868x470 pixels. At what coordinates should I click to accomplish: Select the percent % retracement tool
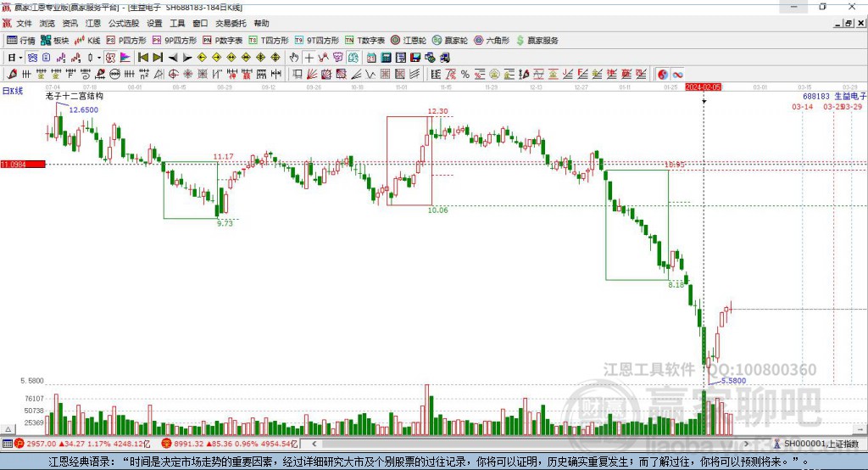(x=465, y=75)
